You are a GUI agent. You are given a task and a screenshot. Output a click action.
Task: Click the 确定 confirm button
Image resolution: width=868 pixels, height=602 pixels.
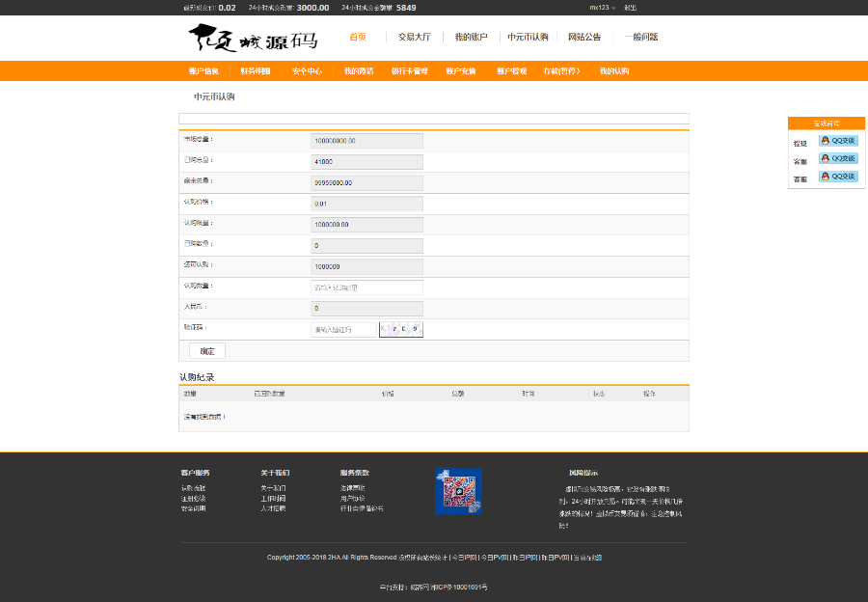(x=207, y=351)
